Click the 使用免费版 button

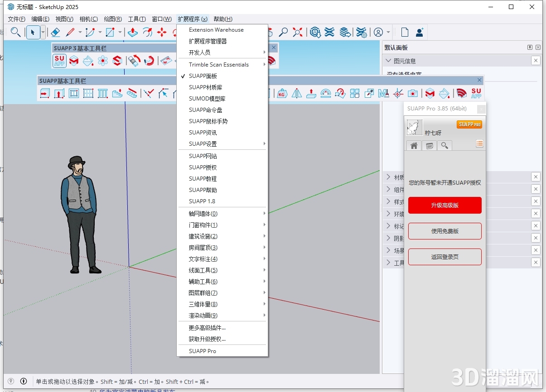[445, 231]
